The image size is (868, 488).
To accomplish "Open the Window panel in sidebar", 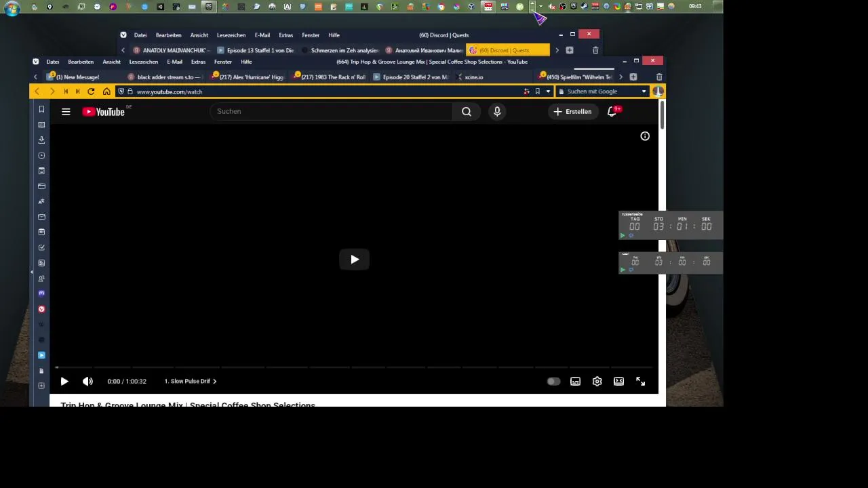I will (x=41, y=186).
